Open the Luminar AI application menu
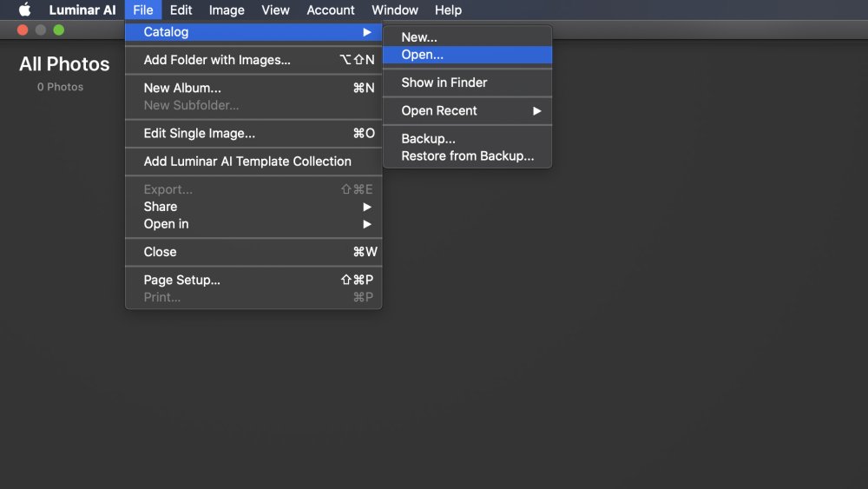Image resolution: width=868 pixels, height=489 pixels. pos(82,10)
